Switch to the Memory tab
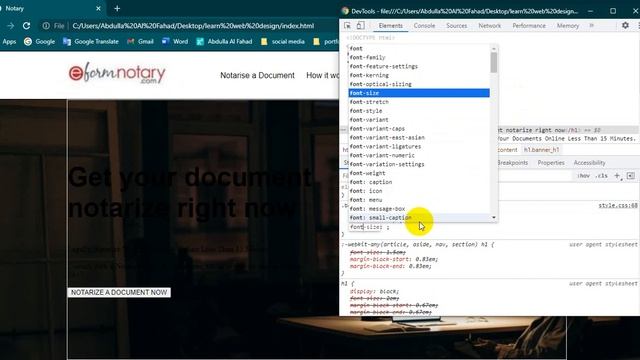Screen dimensions: 640x360 pos(568,25)
